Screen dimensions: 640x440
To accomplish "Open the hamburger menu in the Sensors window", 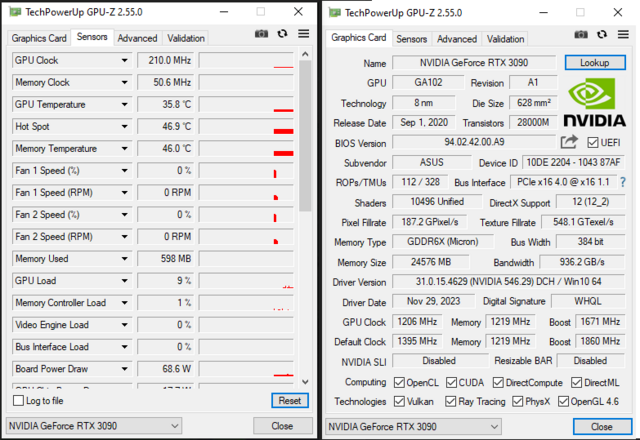I will (x=304, y=34).
